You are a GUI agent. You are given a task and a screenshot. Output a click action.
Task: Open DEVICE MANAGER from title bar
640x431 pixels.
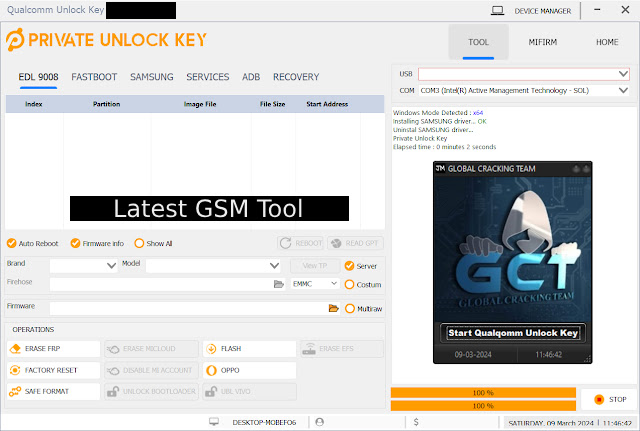pos(543,11)
